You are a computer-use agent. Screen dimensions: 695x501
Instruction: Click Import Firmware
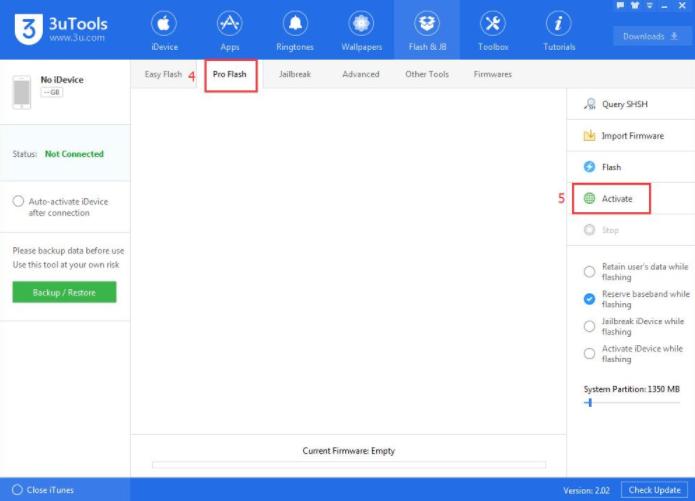pos(631,136)
